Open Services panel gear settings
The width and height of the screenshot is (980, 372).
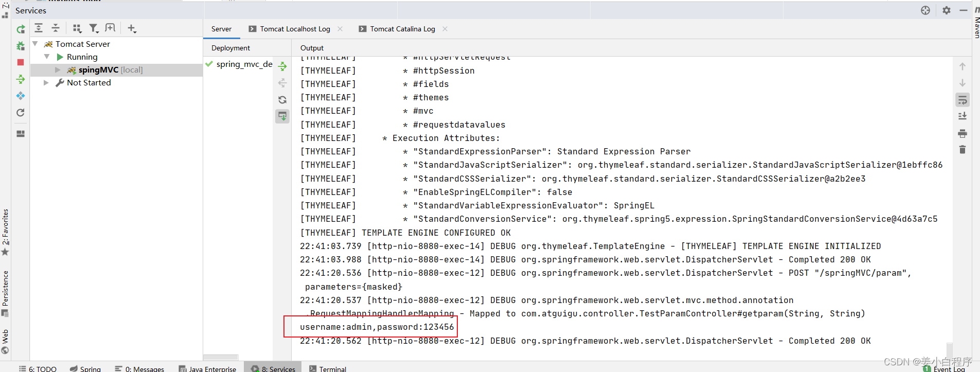click(x=947, y=10)
